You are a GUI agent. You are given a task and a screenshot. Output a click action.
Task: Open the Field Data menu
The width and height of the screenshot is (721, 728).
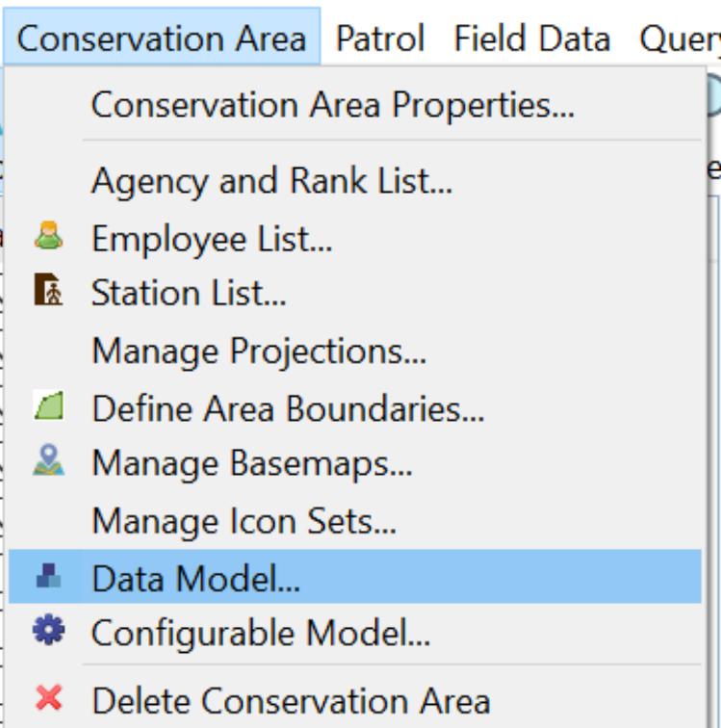click(x=531, y=39)
